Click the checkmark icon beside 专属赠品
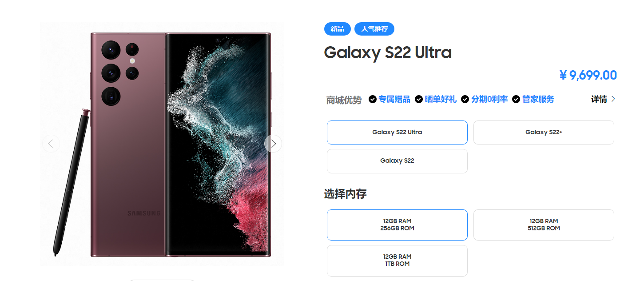Image resolution: width=644 pixels, height=281 pixels. (373, 99)
